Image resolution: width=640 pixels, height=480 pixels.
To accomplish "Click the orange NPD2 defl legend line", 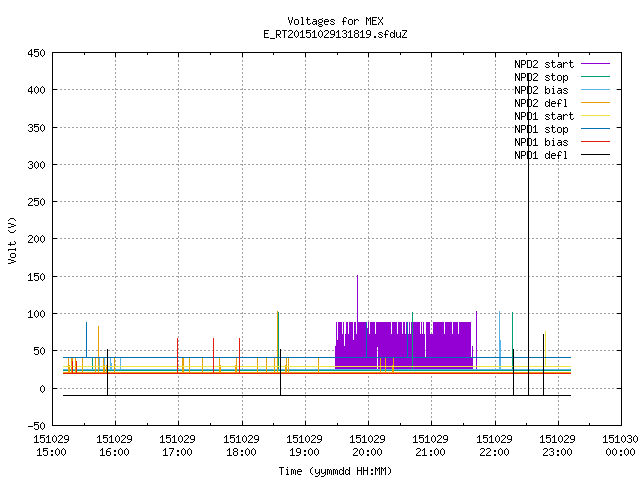I will point(595,103).
